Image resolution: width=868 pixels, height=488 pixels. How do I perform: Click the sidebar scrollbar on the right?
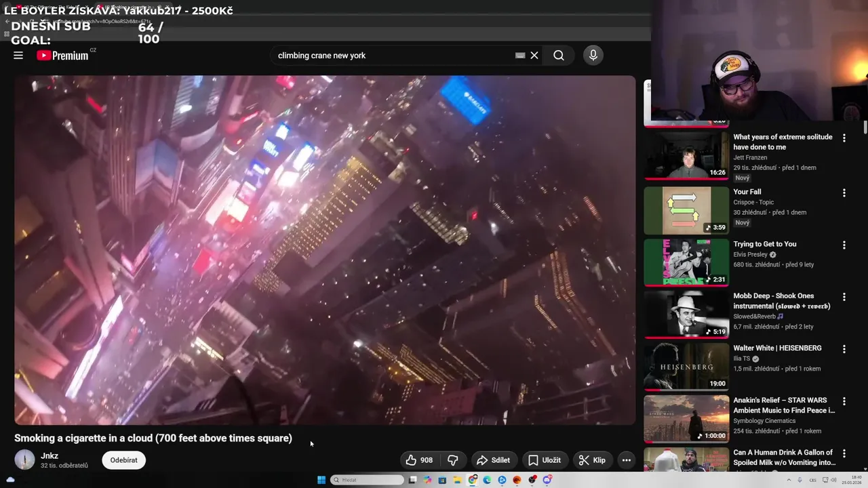[x=865, y=127]
